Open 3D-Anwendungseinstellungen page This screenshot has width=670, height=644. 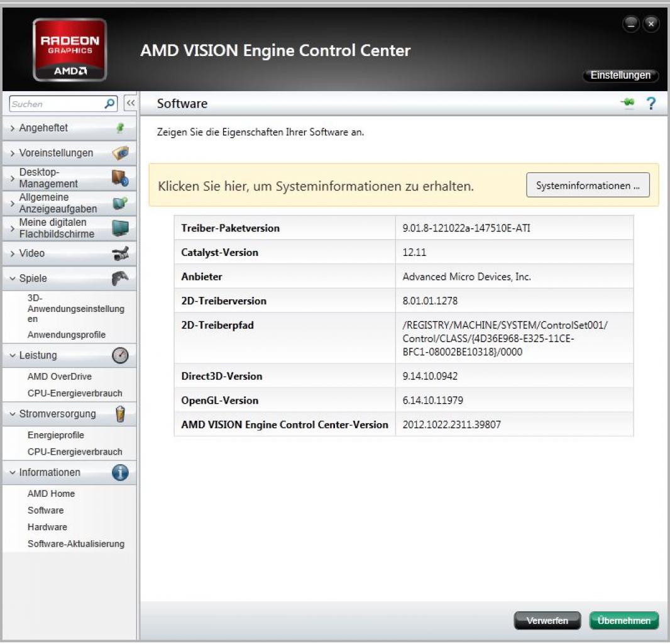point(75,308)
